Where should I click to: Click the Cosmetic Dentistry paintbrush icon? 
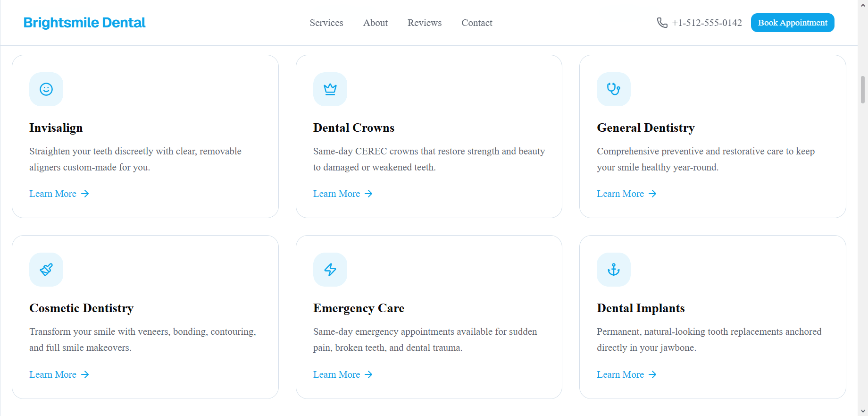[x=46, y=270]
